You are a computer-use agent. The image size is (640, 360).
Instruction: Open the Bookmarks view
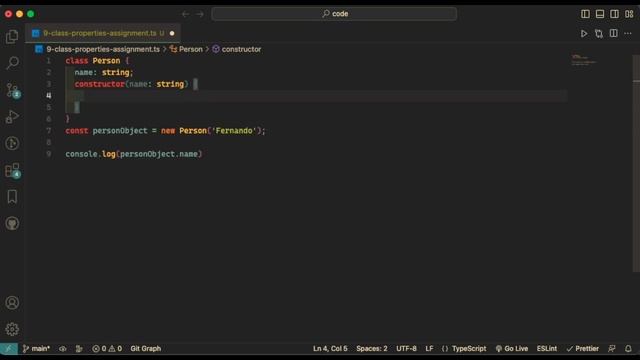[12, 197]
